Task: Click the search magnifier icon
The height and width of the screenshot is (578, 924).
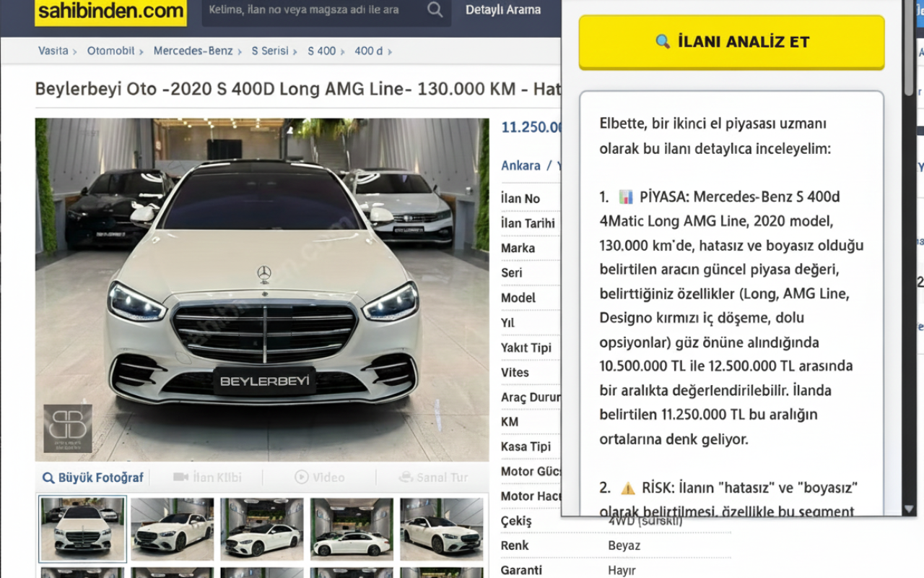Action: [x=435, y=9]
